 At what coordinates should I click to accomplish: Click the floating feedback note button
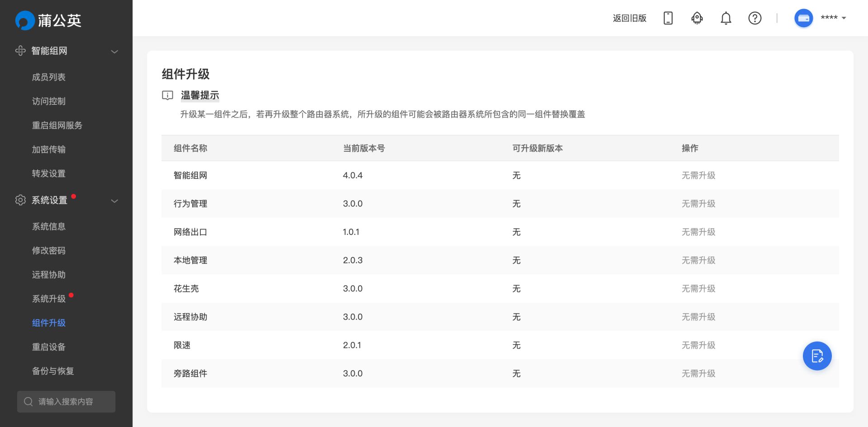pos(817,356)
